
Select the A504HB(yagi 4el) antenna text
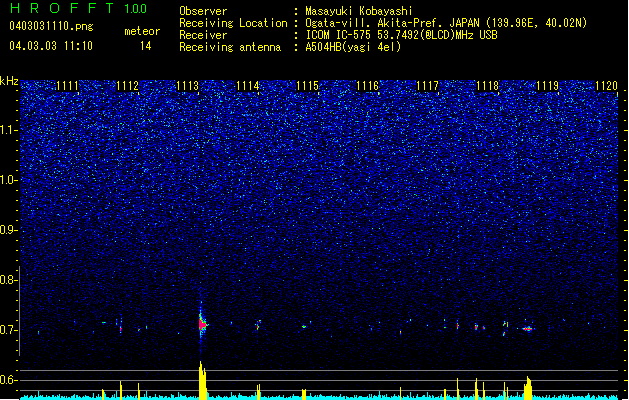[353, 47]
